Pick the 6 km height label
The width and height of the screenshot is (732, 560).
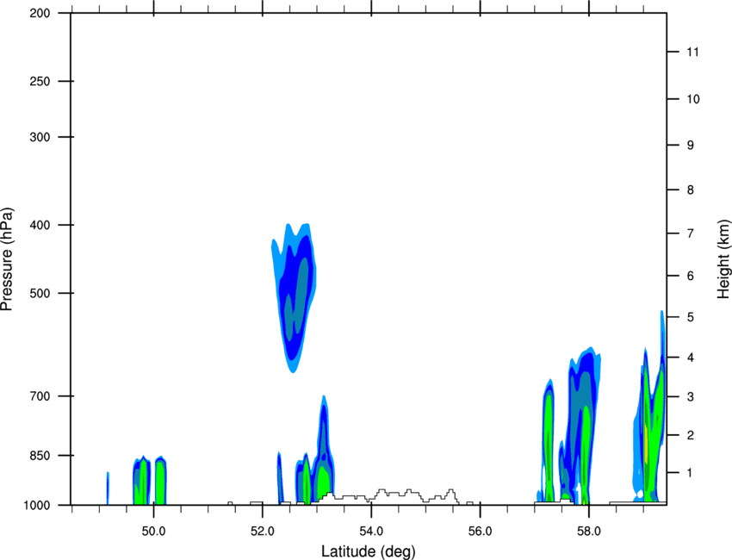(691, 276)
